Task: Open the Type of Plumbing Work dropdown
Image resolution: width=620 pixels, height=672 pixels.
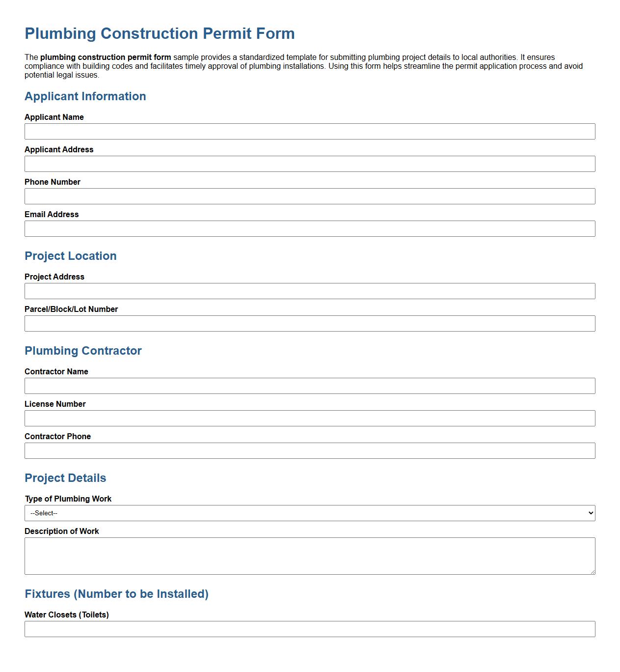Action: (x=309, y=513)
